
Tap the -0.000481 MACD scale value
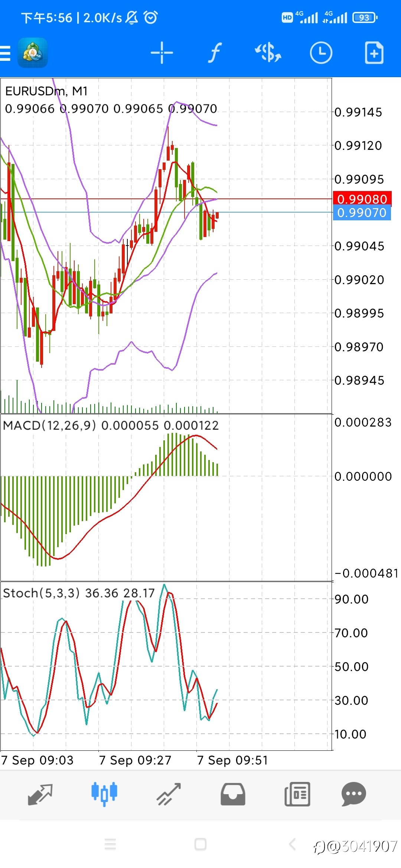[x=367, y=573]
